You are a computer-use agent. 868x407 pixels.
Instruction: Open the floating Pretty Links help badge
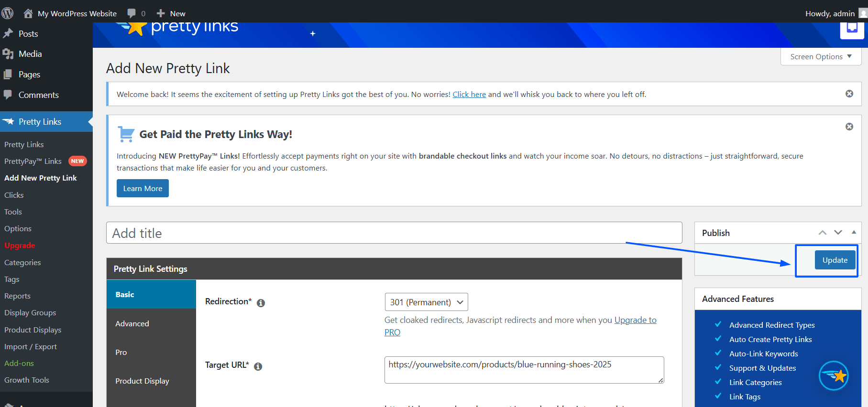pos(834,375)
